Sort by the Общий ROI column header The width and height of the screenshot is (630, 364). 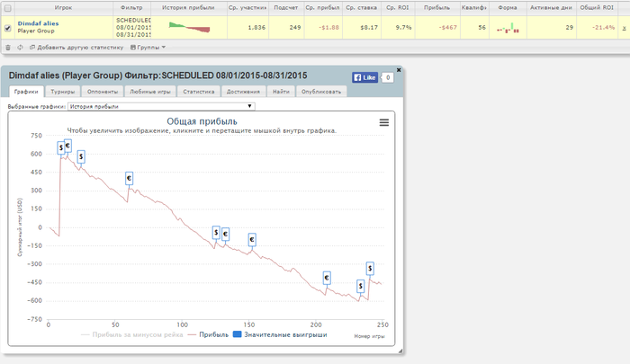click(597, 7)
